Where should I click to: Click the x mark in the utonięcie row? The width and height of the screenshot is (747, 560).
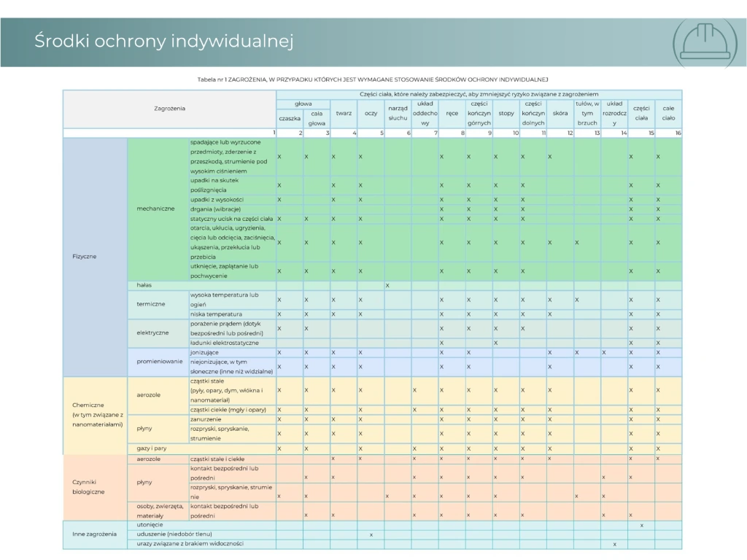coord(641,525)
